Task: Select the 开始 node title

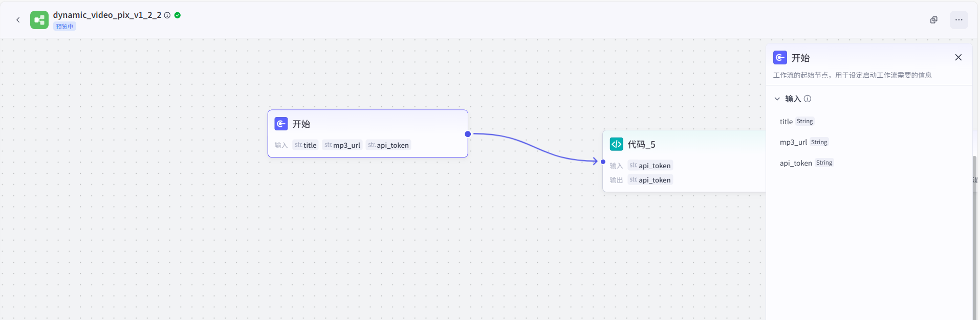Action: 301,124
